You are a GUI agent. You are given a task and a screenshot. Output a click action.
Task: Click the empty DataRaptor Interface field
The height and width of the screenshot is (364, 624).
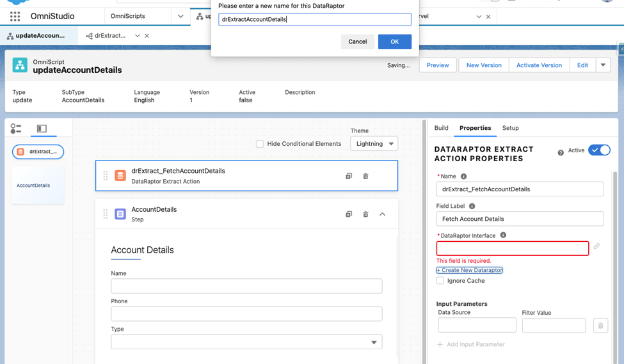[x=513, y=249]
